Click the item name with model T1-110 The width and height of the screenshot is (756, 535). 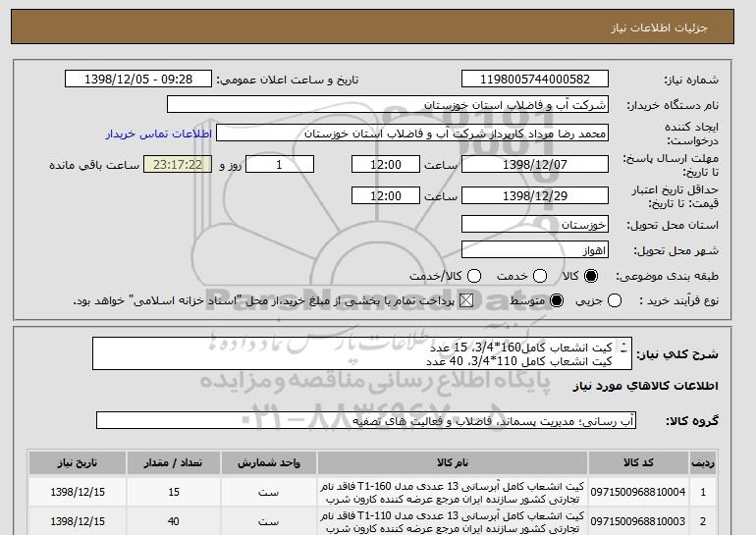pos(453,522)
